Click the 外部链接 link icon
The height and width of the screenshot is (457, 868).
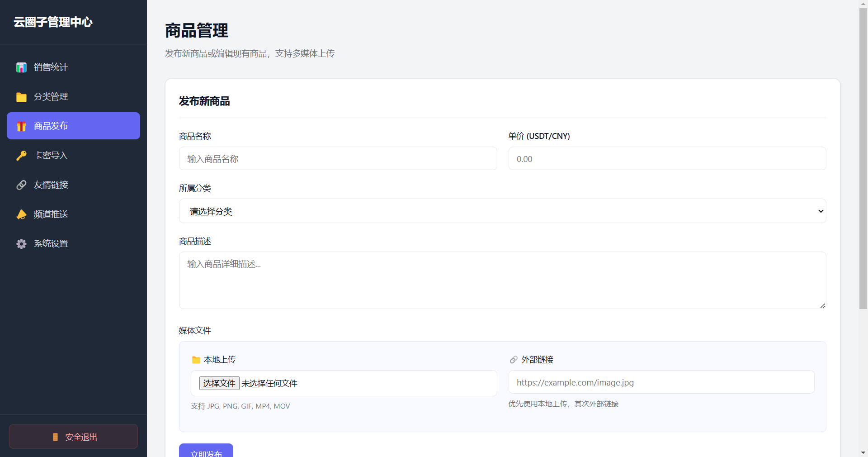(514, 360)
